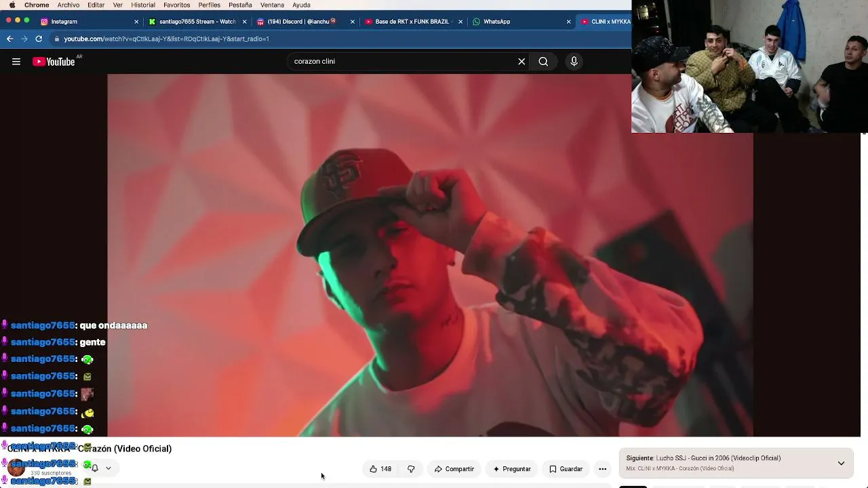Viewport: 868px width, 488px height.
Task: Run the search with the magnifier button
Action: 543,62
